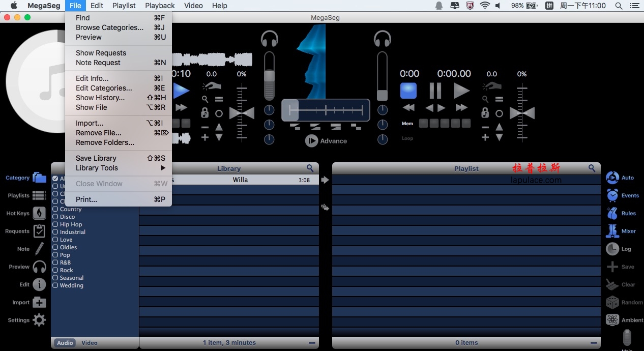
Task: Click the Import icon with plus sign
Action: [x=39, y=302]
